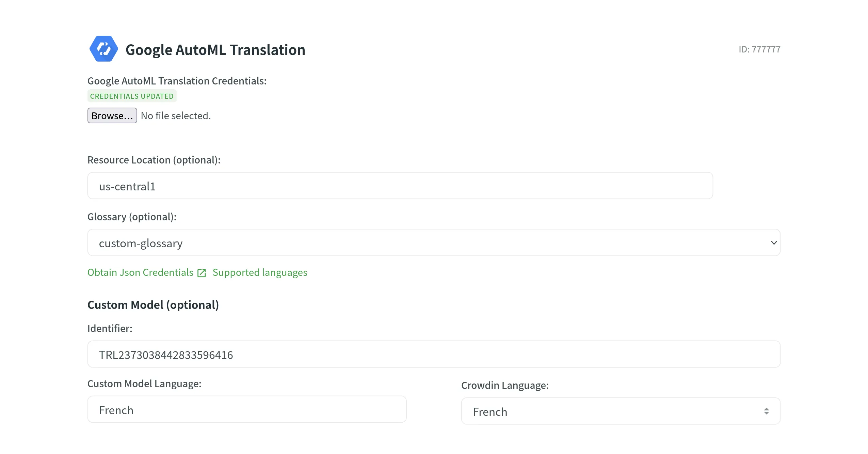Open the Glossary dropdown chevron

pos(773,242)
